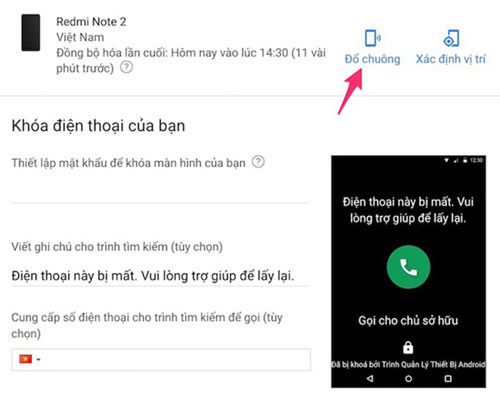Click Gọi cho chủ sở hữu text in preview
The image size is (500, 395).
pos(408,320)
